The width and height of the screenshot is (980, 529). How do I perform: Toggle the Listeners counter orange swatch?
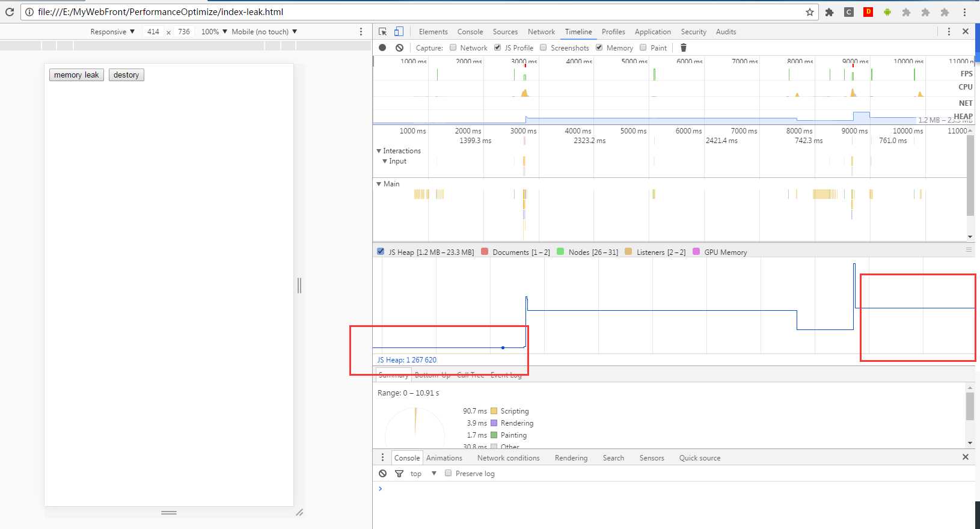click(x=628, y=252)
